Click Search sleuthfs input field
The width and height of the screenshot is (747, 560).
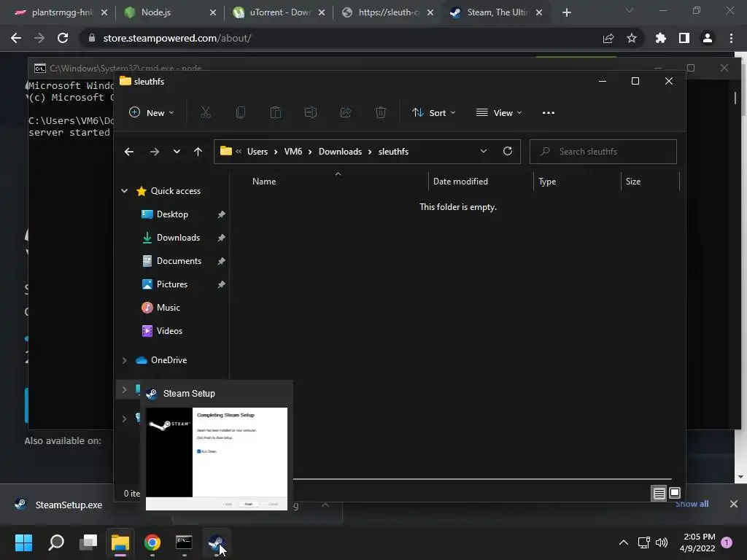[603, 152]
